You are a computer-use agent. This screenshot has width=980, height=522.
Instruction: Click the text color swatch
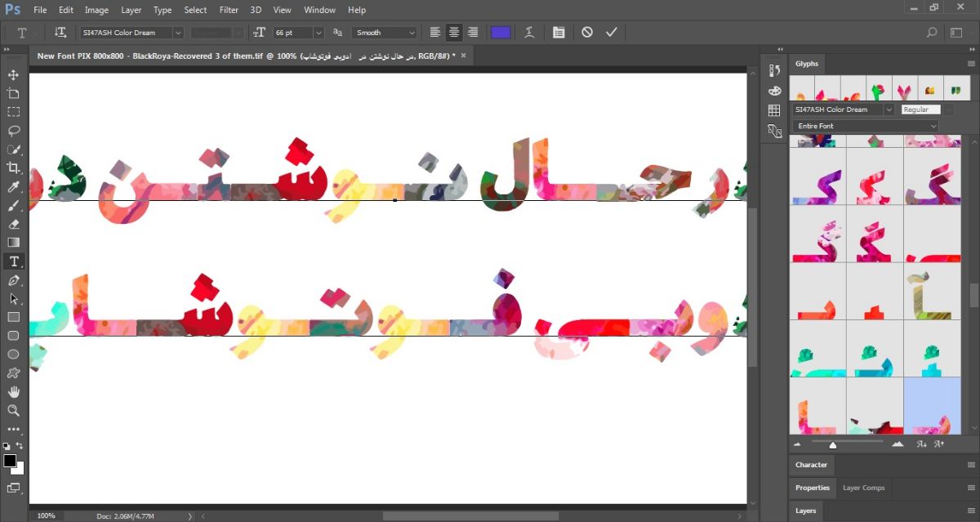point(501,33)
